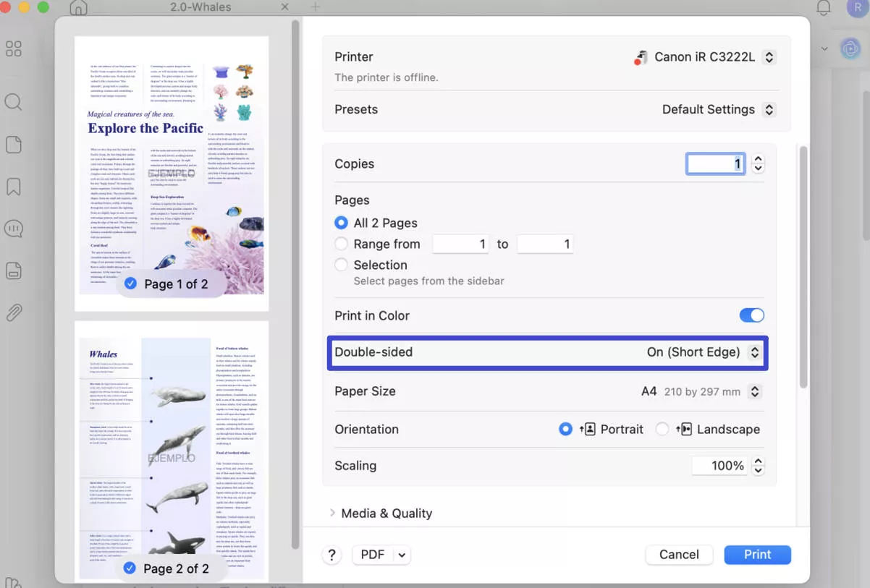Viewport: 870px width, 588px height.
Task: Select Portrait orientation
Action: point(565,429)
